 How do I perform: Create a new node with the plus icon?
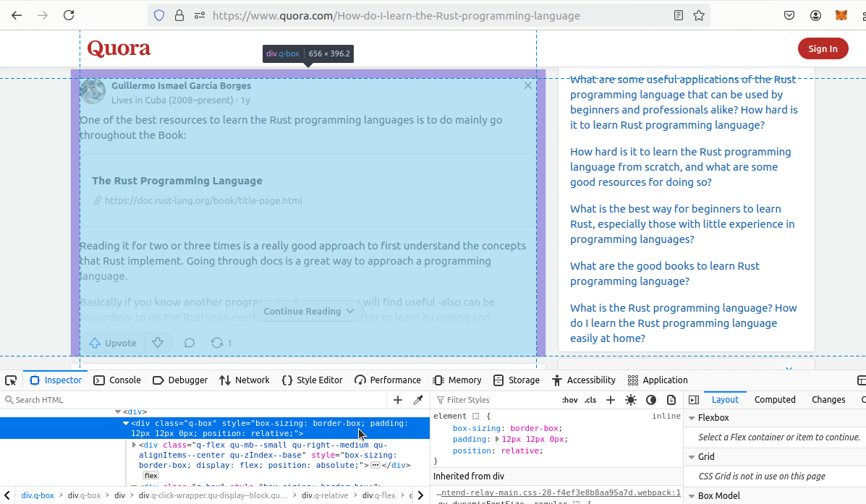coord(398,400)
